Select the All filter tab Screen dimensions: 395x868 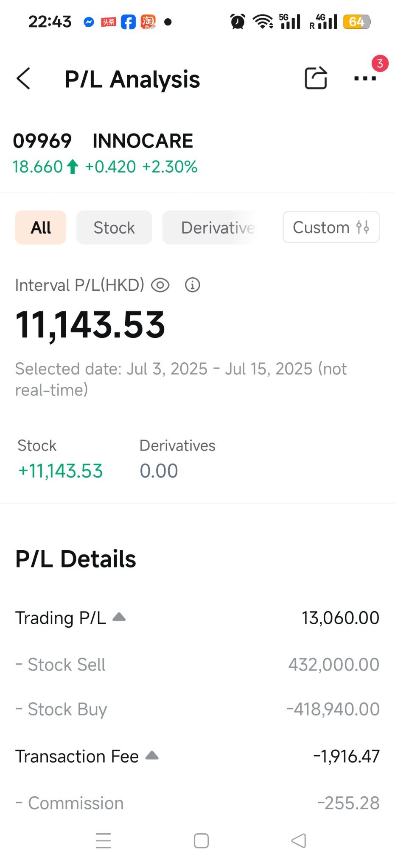[x=41, y=228]
